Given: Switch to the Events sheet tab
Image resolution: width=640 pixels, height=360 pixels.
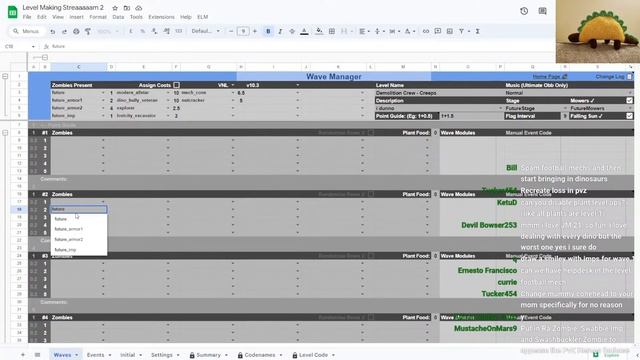Looking at the screenshot, I should pos(96,355).
